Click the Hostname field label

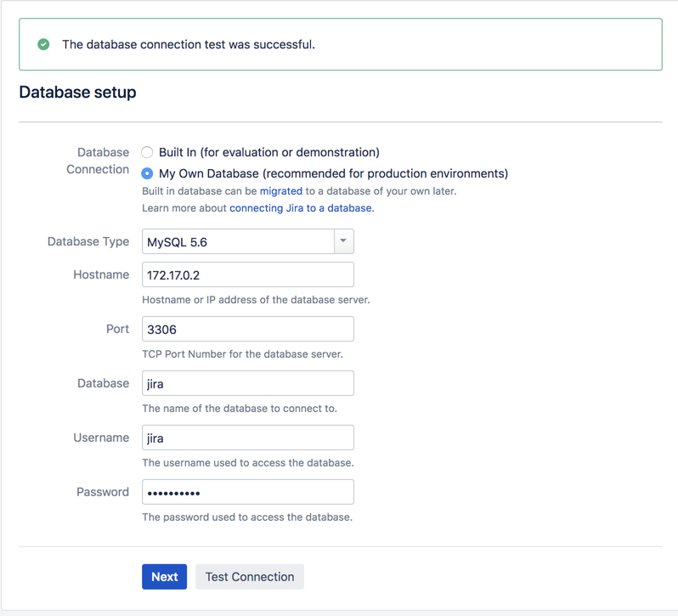tap(101, 274)
